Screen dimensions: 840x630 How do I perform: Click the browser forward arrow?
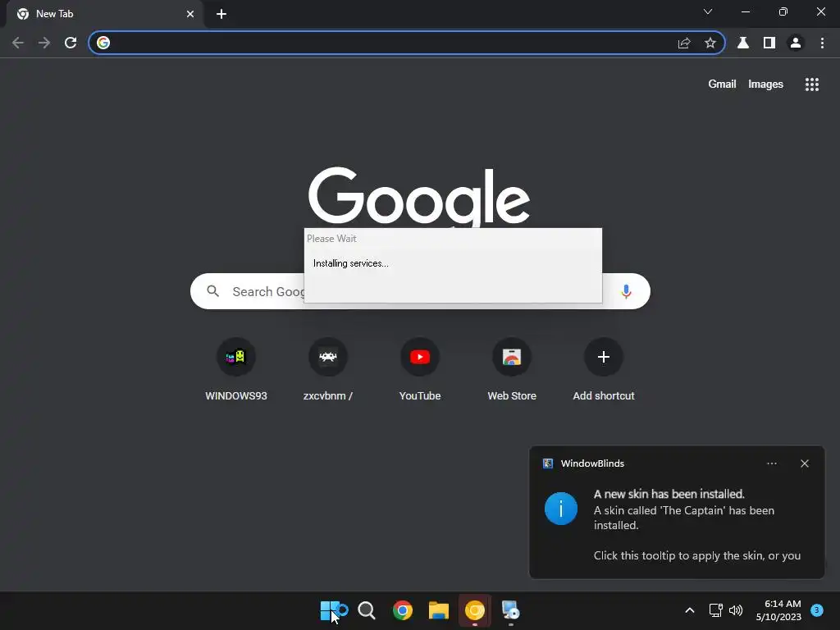(x=44, y=43)
